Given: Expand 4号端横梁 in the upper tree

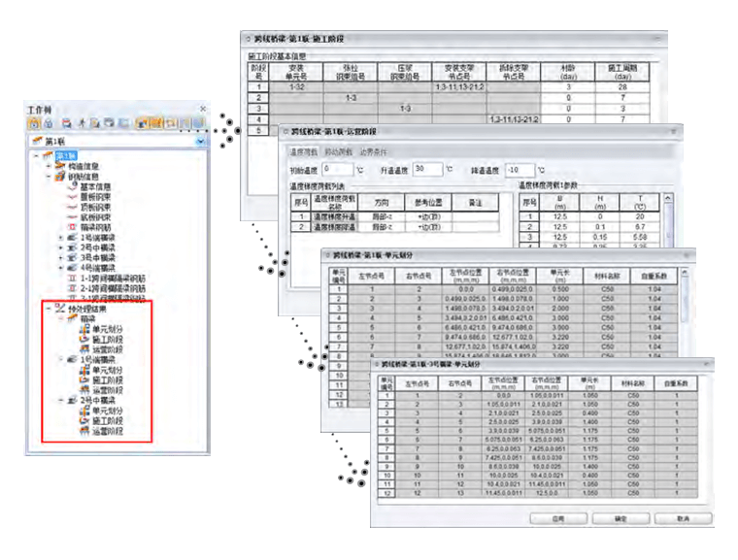Looking at the screenshot, I should (x=61, y=268).
